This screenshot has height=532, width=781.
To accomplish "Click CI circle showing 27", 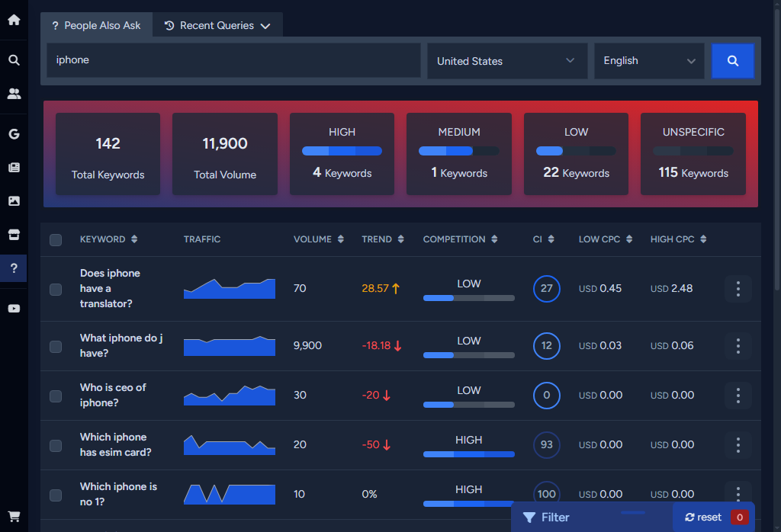I will click(546, 289).
